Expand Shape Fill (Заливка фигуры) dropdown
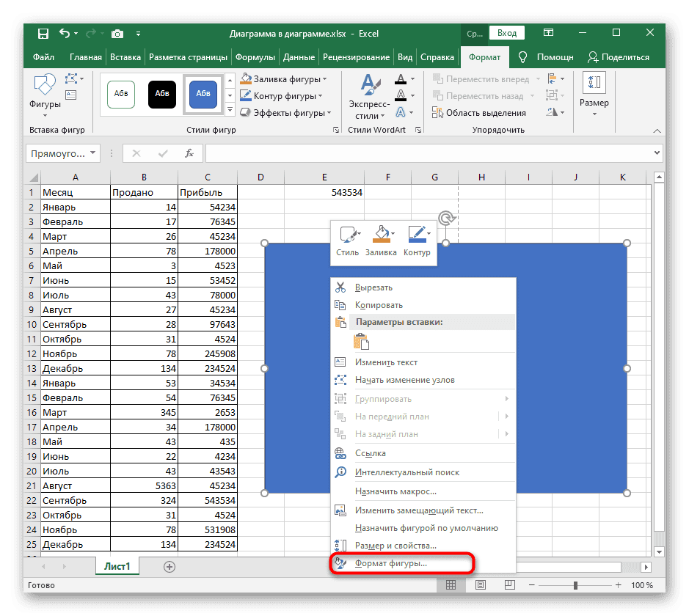689x616 pixels. (x=325, y=79)
